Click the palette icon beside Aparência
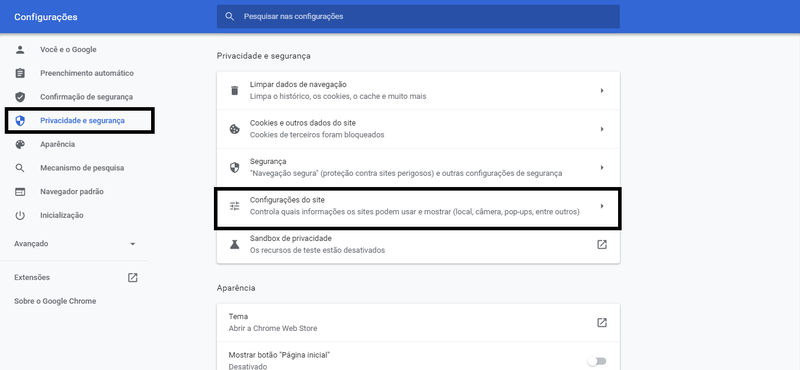800x370 pixels. pos(20,144)
